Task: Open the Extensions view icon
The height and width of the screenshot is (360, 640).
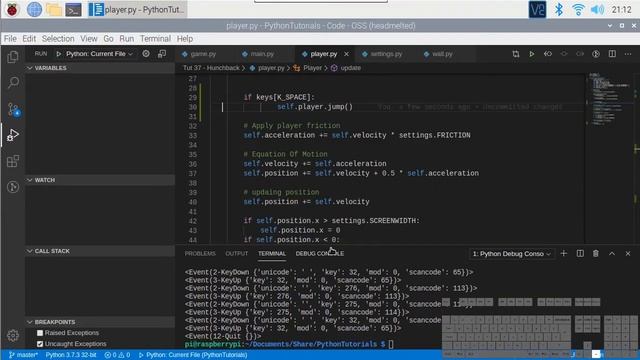Action: click(x=13, y=161)
